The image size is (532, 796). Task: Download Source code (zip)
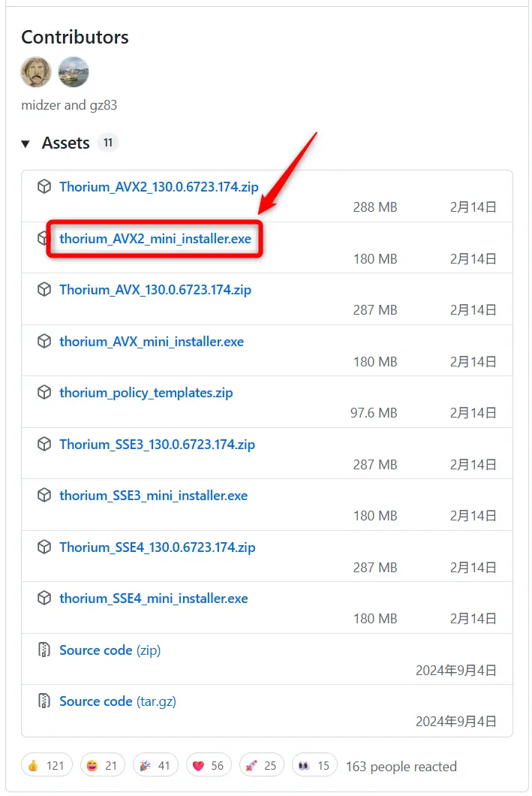pyautogui.click(x=110, y=650)
